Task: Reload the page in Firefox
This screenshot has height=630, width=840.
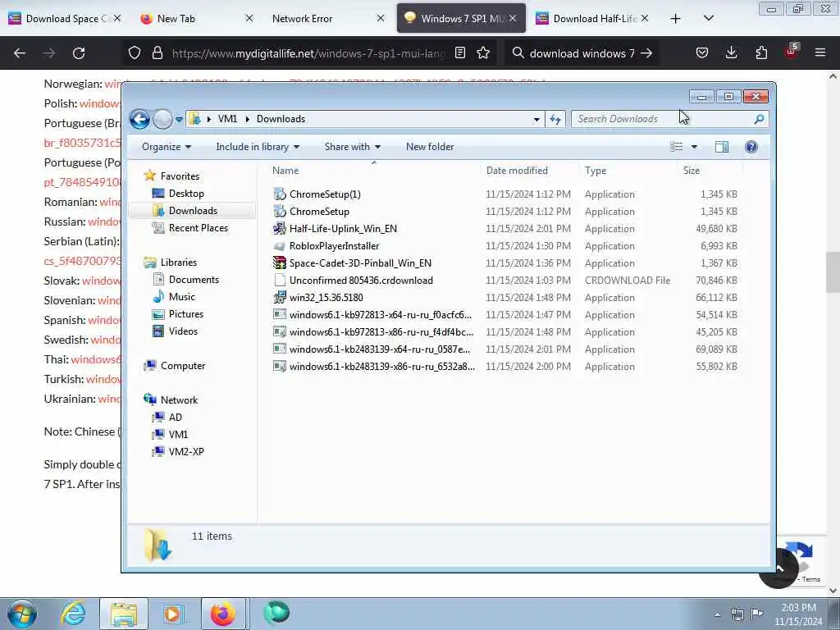Action: coord(79,53)
